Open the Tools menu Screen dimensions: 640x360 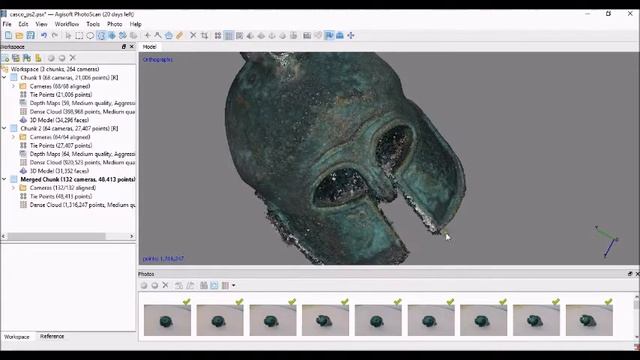point(93,24)
